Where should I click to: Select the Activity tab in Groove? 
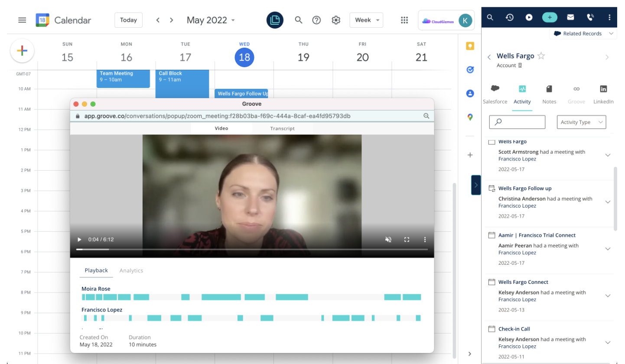click(x=522, y=94)
